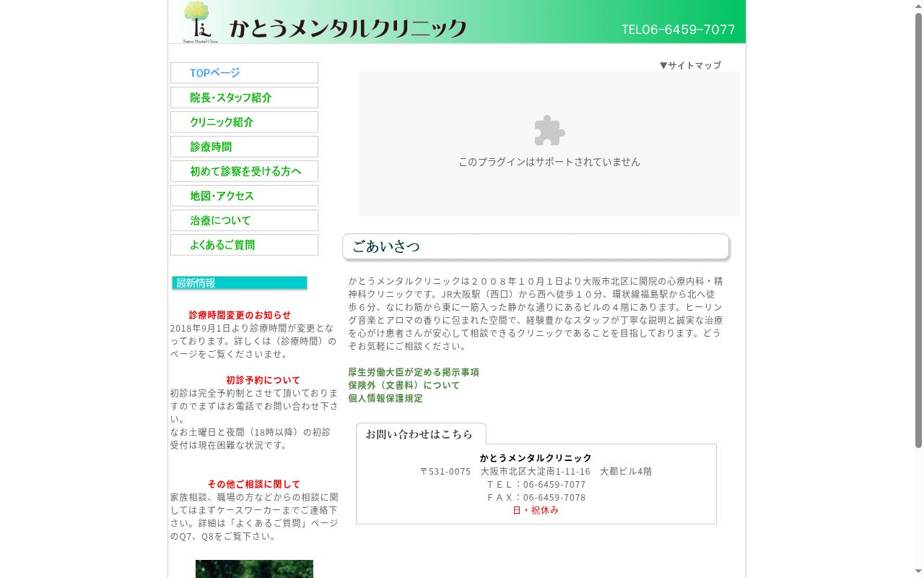Select 診療時間 in the side menu
Viewport: 924px width, 578px height.
[244, 147]
